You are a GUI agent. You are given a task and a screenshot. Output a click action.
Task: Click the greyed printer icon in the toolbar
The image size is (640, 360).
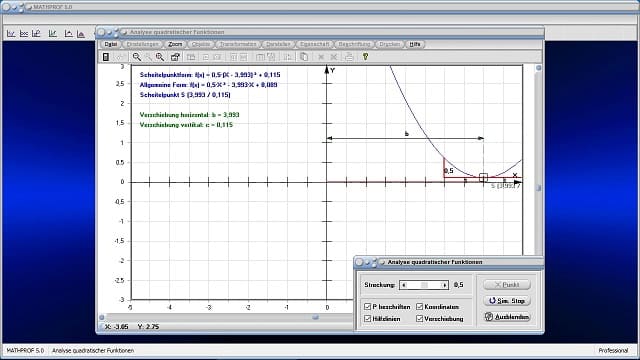349,57
